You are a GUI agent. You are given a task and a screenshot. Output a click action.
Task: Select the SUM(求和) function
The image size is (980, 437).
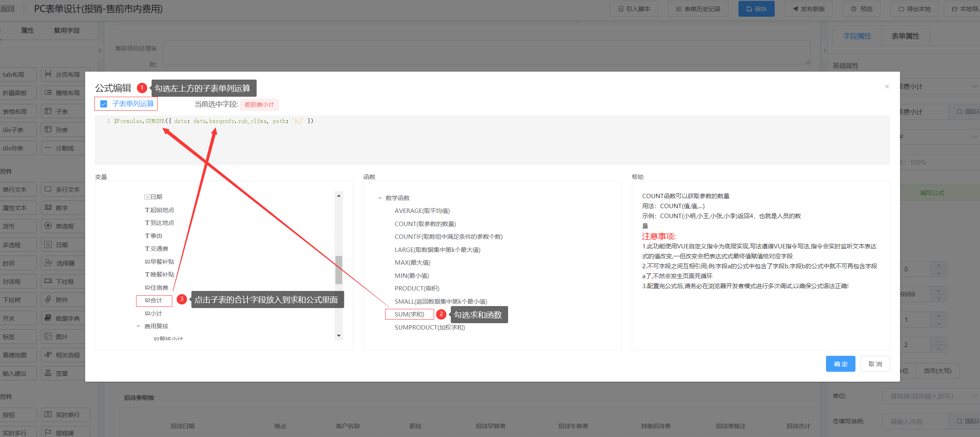click(x=409, y=314)
